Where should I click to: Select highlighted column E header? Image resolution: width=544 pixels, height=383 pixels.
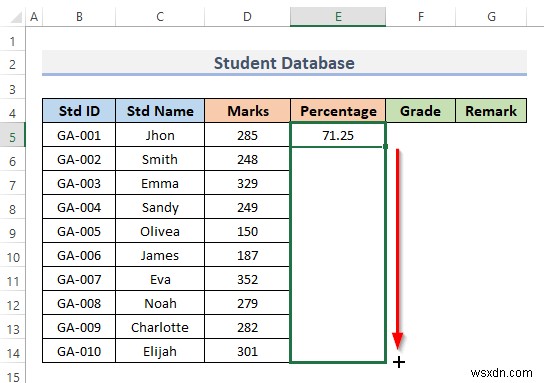point(338,17)
